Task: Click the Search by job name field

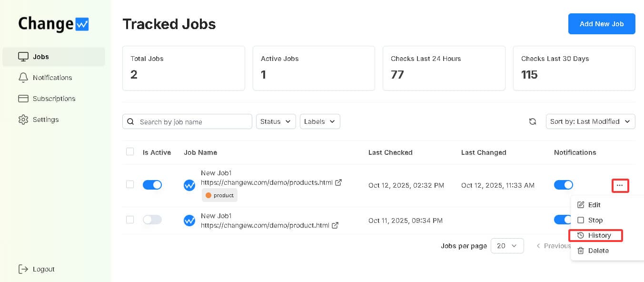Action: pyautogui.click(x=193, y=122)
